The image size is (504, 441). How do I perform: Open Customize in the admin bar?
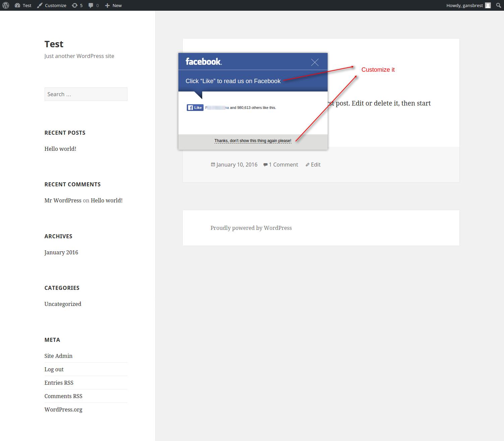(x=52, y=5)
